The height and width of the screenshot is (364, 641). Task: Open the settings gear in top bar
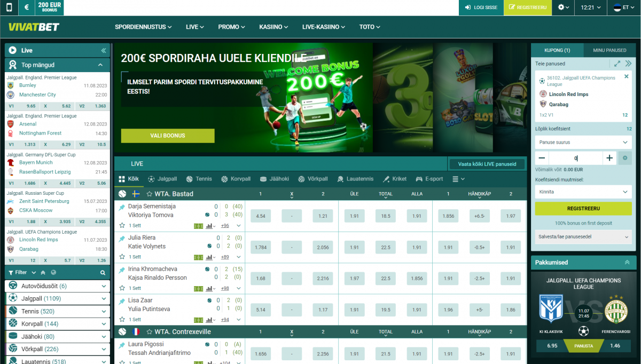(x=563, y=7)
